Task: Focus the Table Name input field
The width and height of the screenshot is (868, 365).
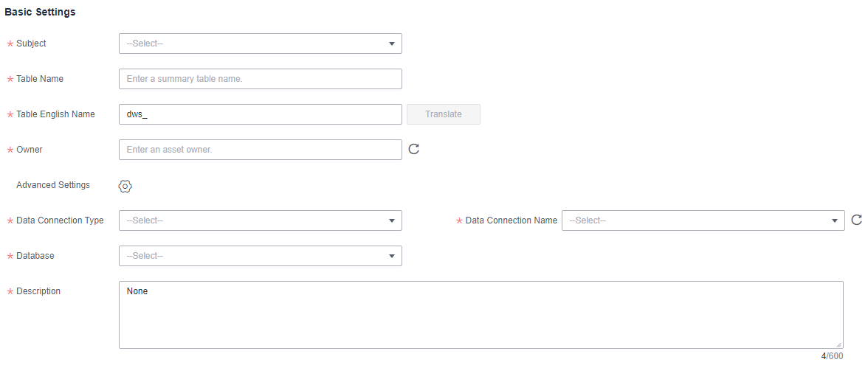Action: coord(260,79)
